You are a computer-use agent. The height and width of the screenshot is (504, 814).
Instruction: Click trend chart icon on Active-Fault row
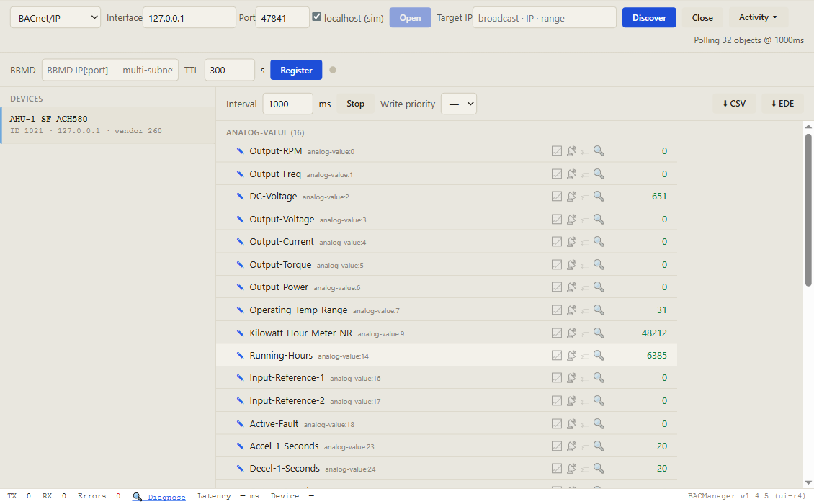[x=557, y=423]
